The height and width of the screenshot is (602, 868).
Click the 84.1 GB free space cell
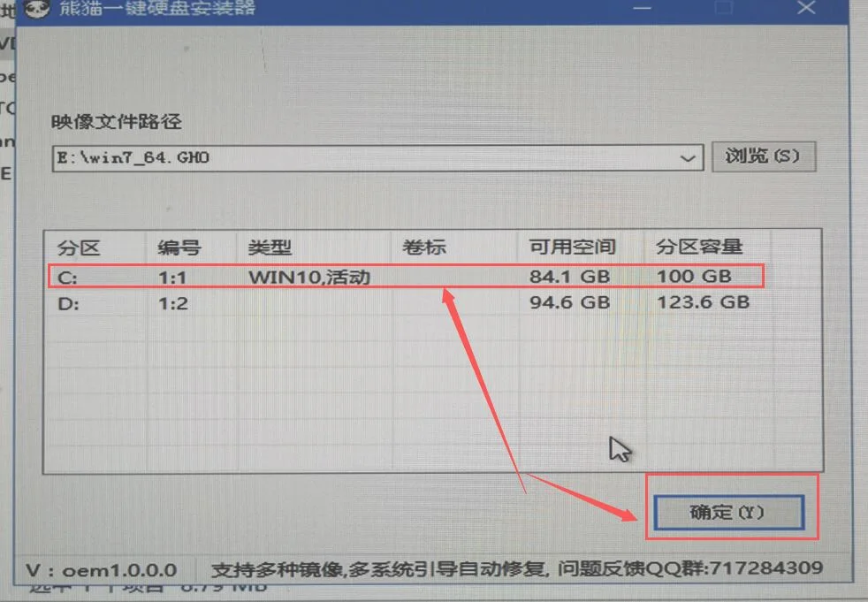[569, 277]
